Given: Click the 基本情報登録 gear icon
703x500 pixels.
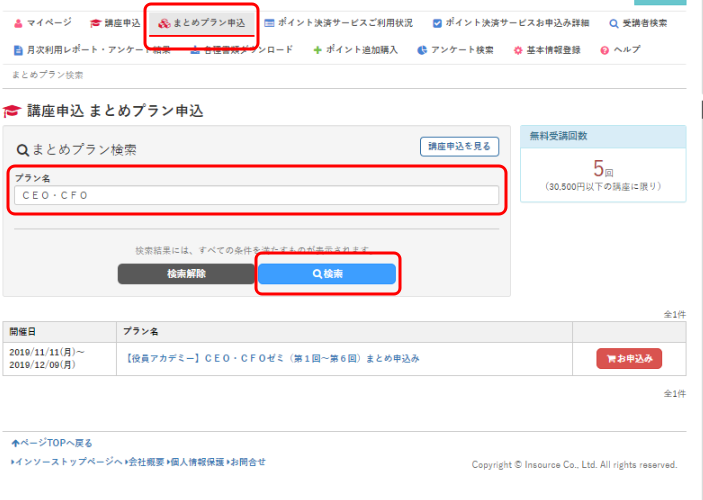Looking at the screenshot, I should [x=516, y=49].
